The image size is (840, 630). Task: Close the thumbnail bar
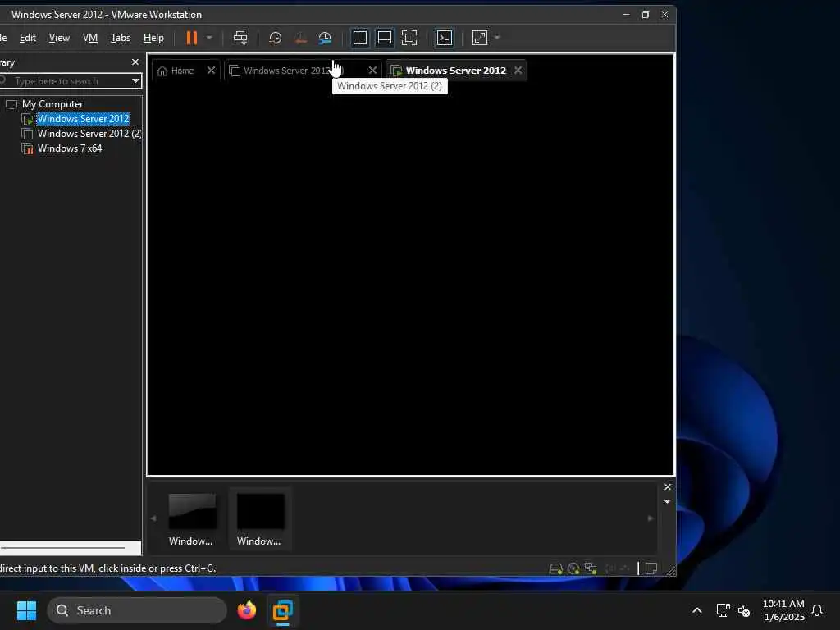click(x=668, y=487)
